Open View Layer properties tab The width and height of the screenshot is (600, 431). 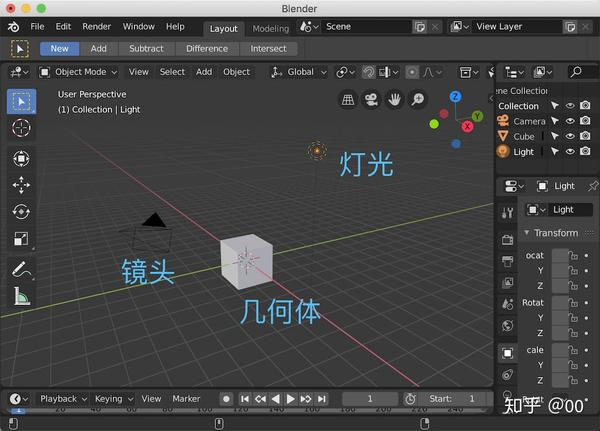click(x=507, y=283)
